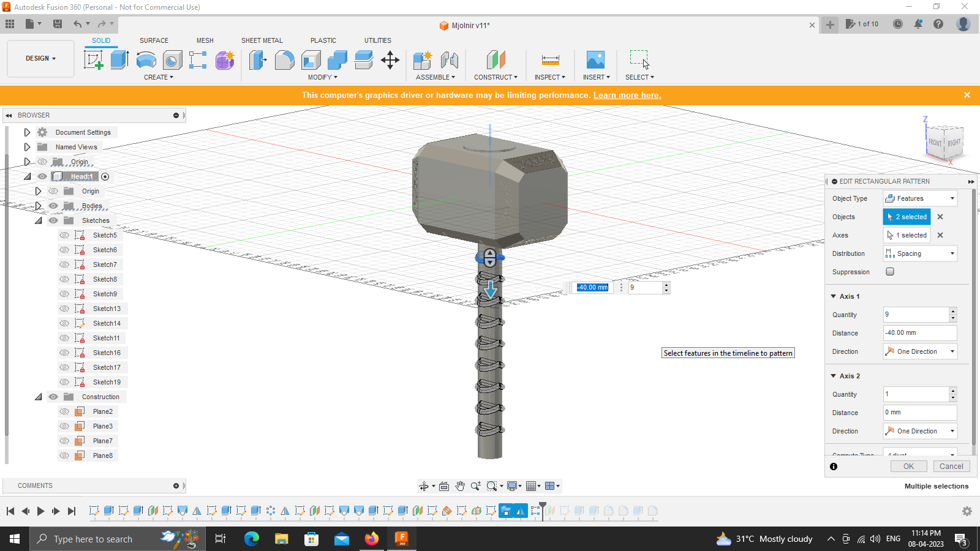Image resolution: width=980 pixels, height=551 pixels.
Task: Show Sketch5 using its eye icon
Action: coord(64,234)
